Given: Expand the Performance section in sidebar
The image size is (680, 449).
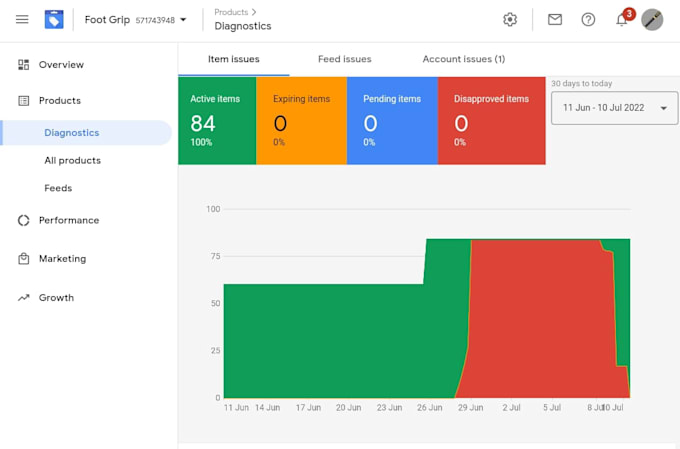Looking at the screenshot, I should point(68,220).
